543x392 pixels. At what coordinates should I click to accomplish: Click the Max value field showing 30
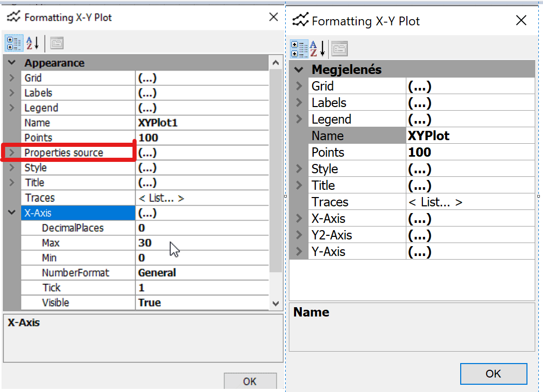[x=202, y=243]
